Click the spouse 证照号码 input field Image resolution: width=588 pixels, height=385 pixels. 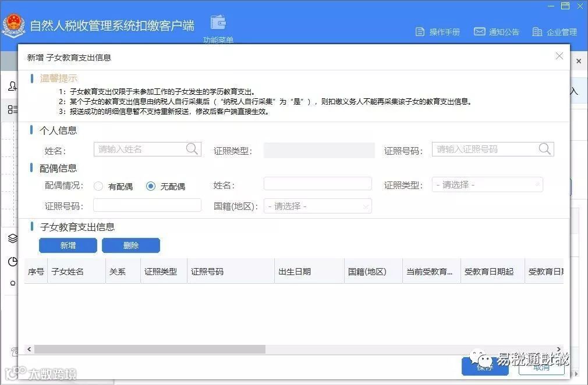pos(147,205)
